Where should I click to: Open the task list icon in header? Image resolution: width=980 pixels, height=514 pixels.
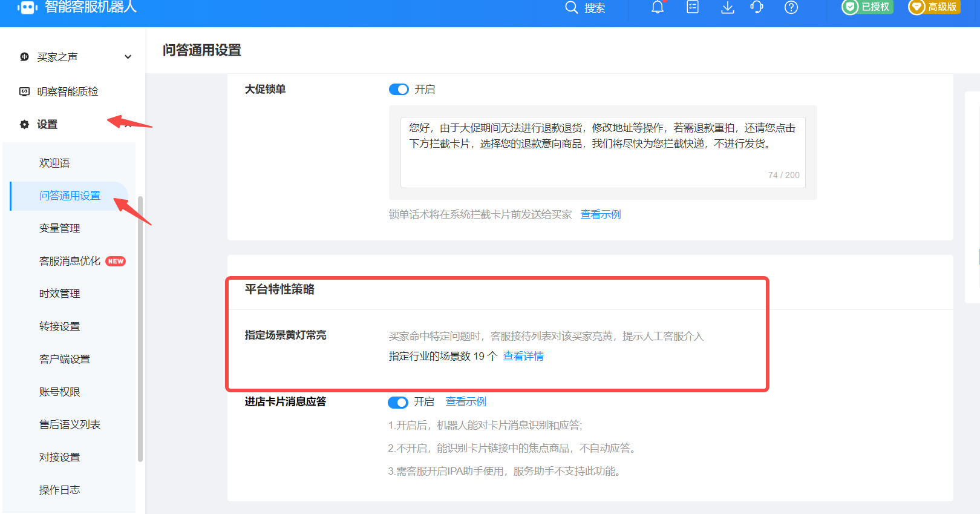[693, 7]
